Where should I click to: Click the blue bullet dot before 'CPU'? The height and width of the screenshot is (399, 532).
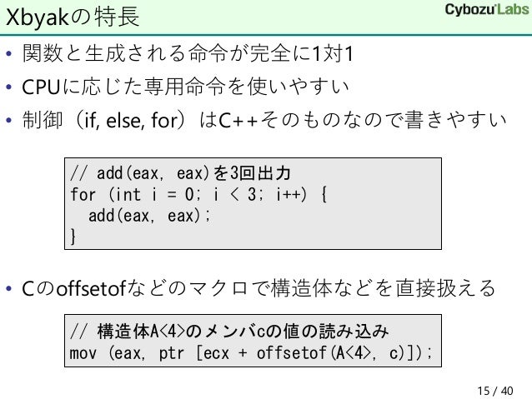(x=9, y=87)
